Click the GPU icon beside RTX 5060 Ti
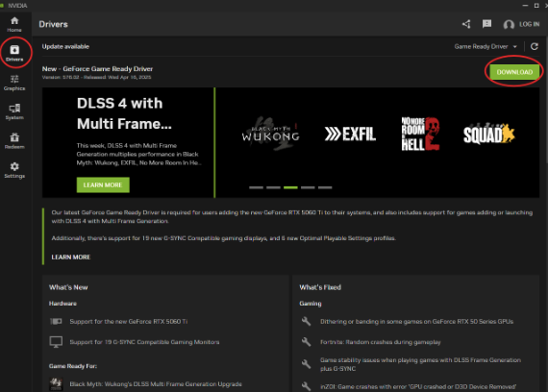Image resolution: width=548 pixels, height=392 pixels. (56, 321)
